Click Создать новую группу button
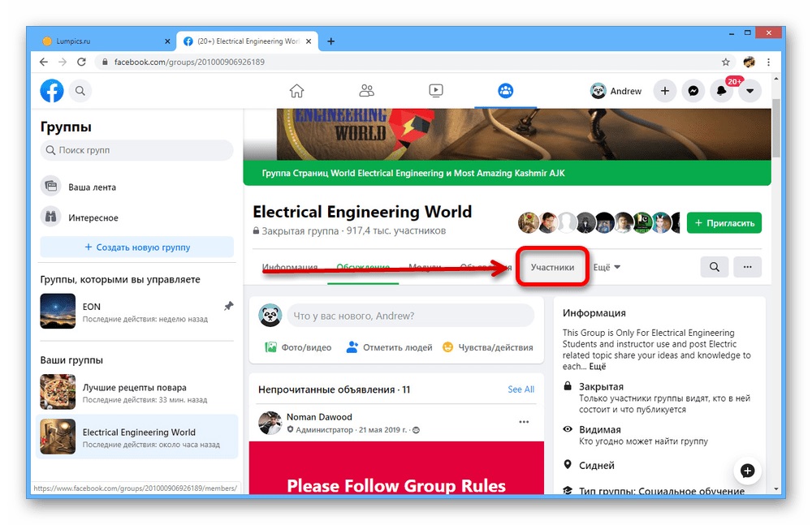The width and height of the screenshot is (812, 525). 137,247
